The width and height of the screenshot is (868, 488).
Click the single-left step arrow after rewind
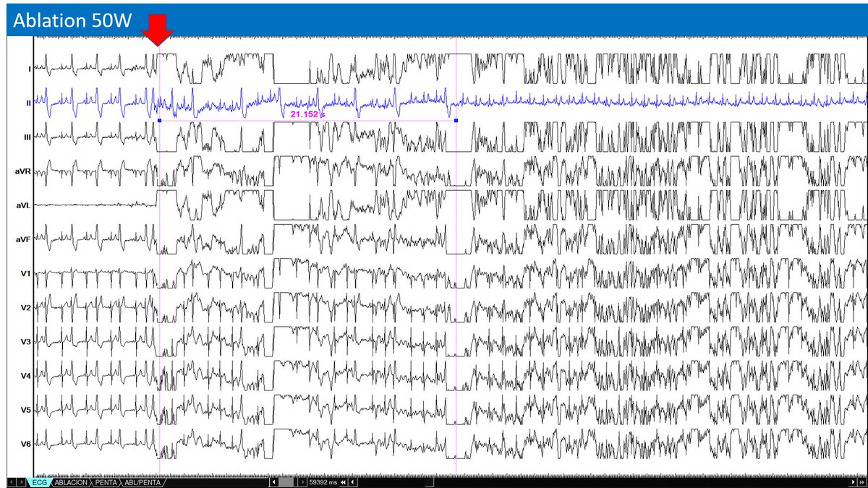(352, 482)
